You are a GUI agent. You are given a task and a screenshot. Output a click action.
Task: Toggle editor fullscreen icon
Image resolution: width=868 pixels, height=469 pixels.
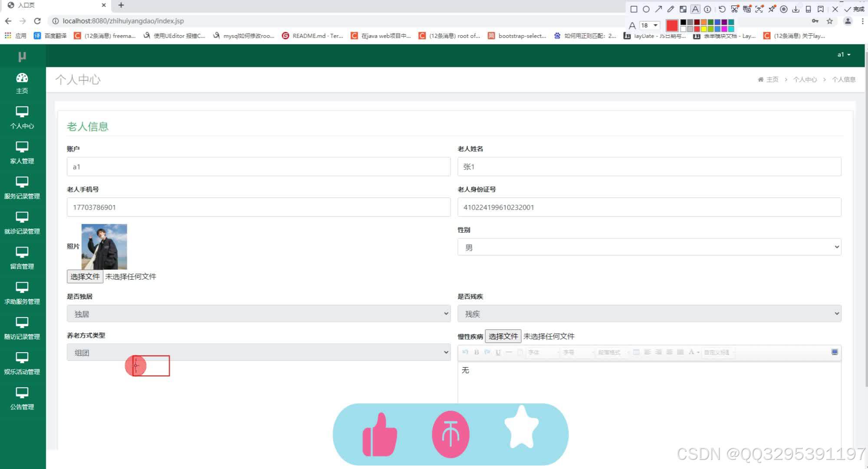pos(835,352)
